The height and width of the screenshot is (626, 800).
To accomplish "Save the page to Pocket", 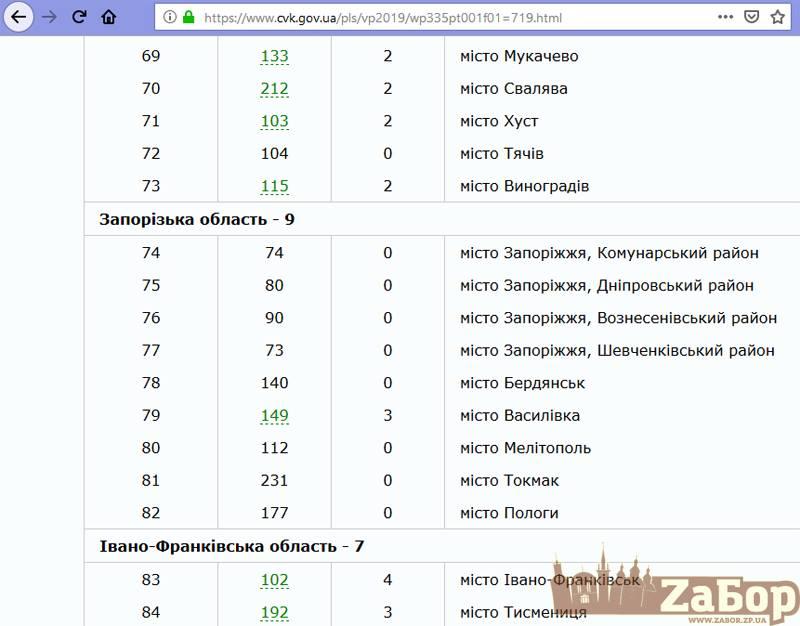I will [752, 17].
